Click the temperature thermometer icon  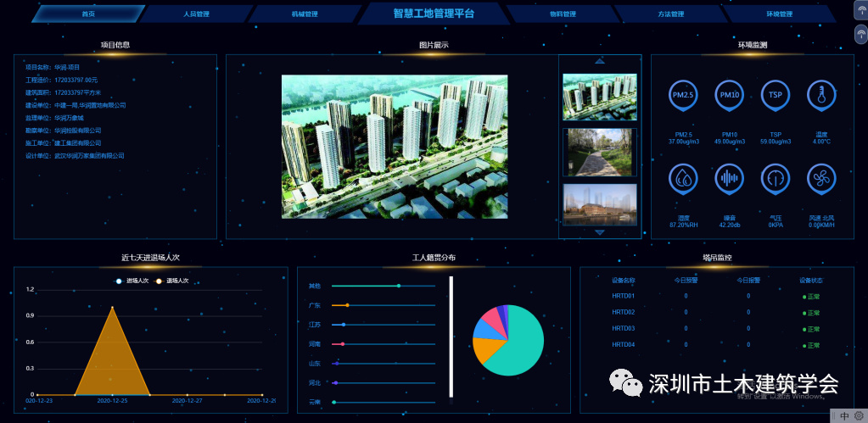tap(820, 96)
